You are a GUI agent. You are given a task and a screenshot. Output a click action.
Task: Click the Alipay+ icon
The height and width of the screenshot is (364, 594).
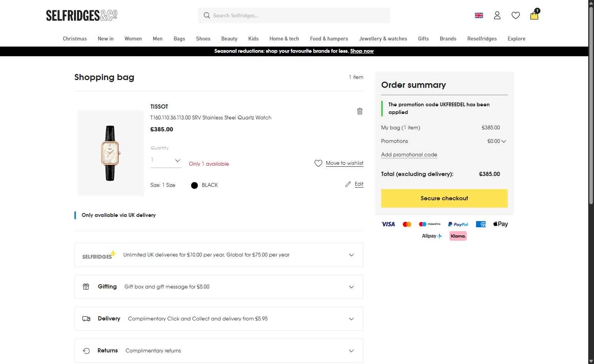[x=432, y=236]
